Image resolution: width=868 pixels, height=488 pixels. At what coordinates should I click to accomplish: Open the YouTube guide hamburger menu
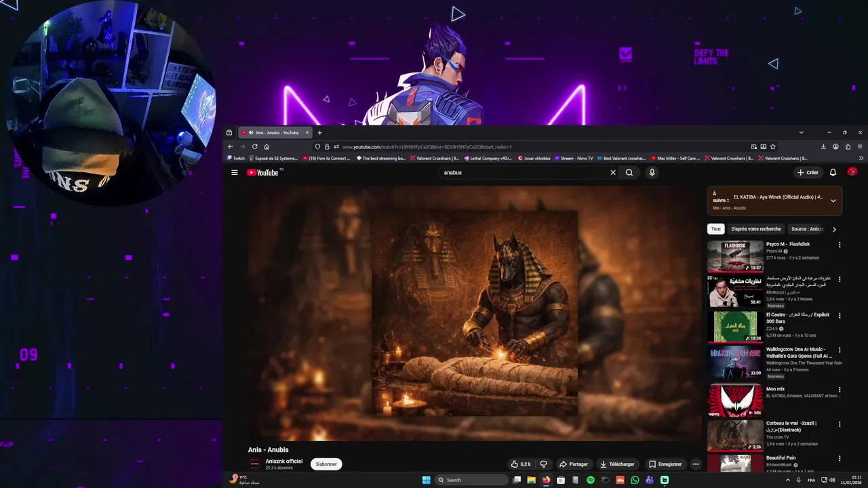[x=235, y=173]
